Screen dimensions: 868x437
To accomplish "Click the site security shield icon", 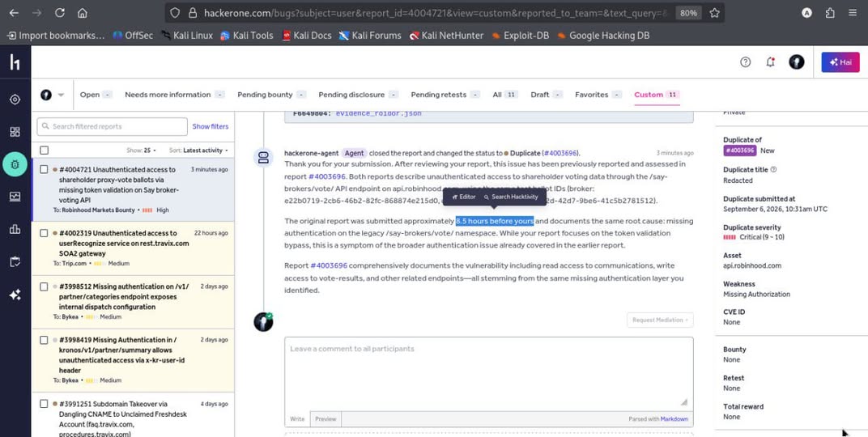I will point(174,13).
